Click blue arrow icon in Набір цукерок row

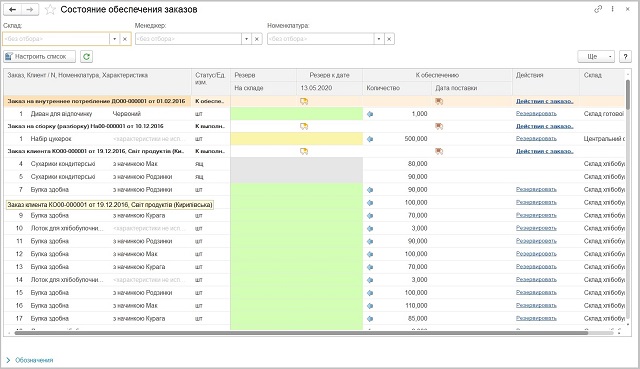370,139
